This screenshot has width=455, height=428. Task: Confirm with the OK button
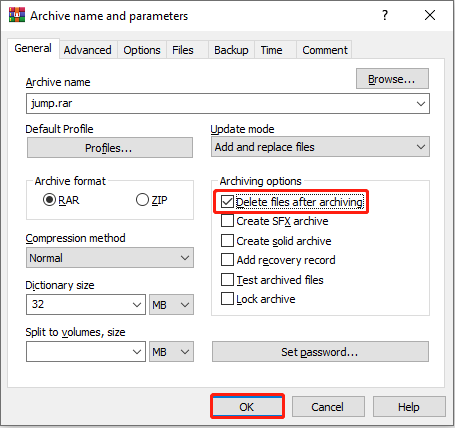click(247, 407)
